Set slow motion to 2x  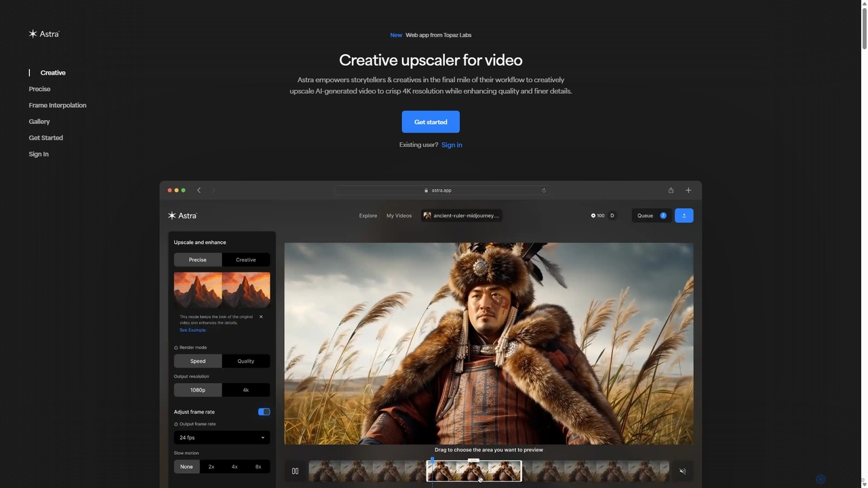click(211, 466)
